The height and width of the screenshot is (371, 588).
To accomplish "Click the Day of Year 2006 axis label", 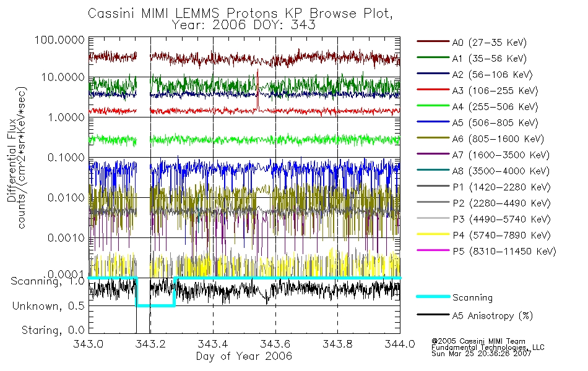I will [244, 356].
